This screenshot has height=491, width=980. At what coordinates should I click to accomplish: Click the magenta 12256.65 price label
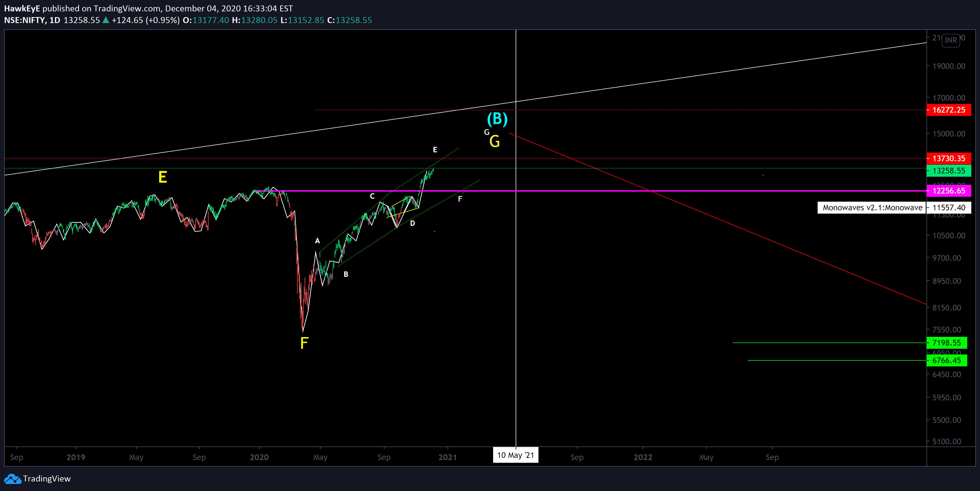click(x=949, y=191)
